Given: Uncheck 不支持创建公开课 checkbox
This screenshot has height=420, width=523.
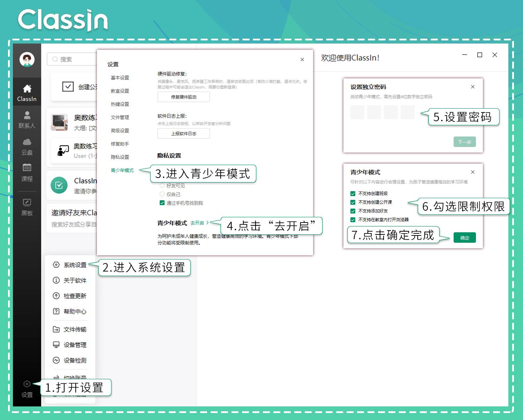Looking at the screenshot, I should (353, 202).
